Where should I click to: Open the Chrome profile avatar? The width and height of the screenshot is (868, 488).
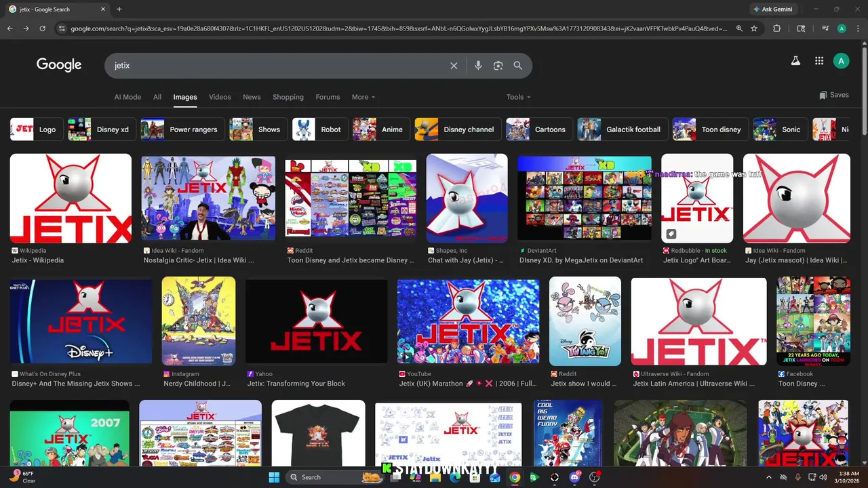[x=842, y=28]
